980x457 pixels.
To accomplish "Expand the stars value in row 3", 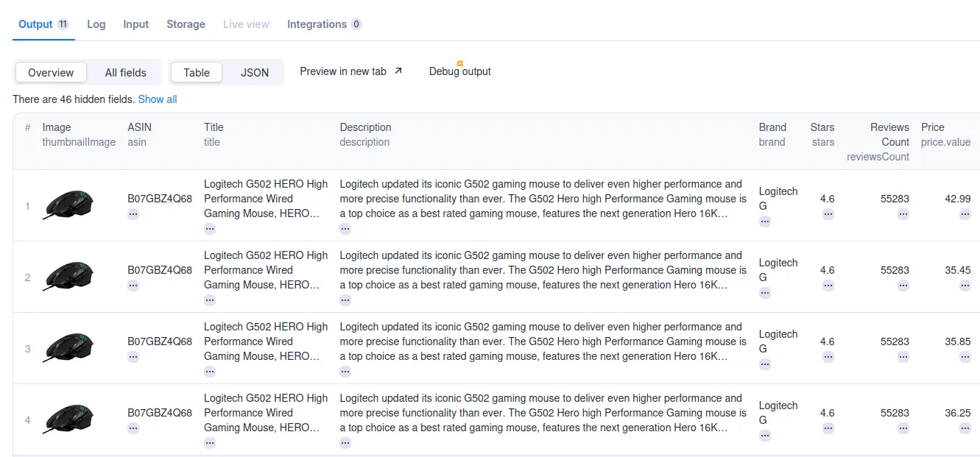I will point(828,357).
